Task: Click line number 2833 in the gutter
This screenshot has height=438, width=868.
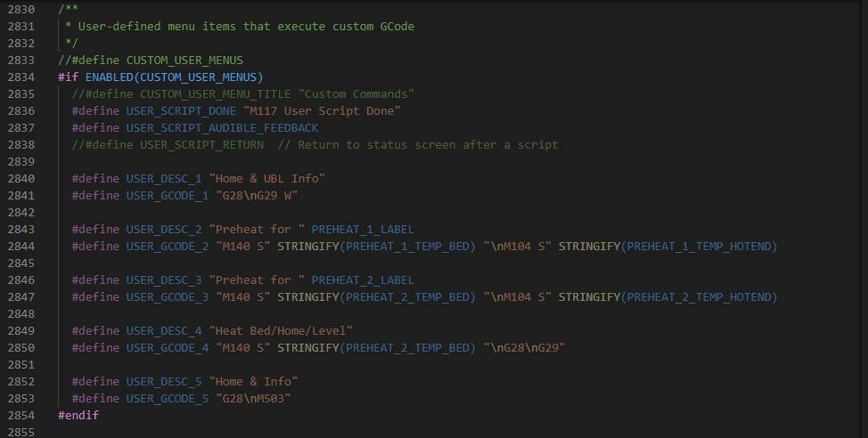Action: coord(20,60)
